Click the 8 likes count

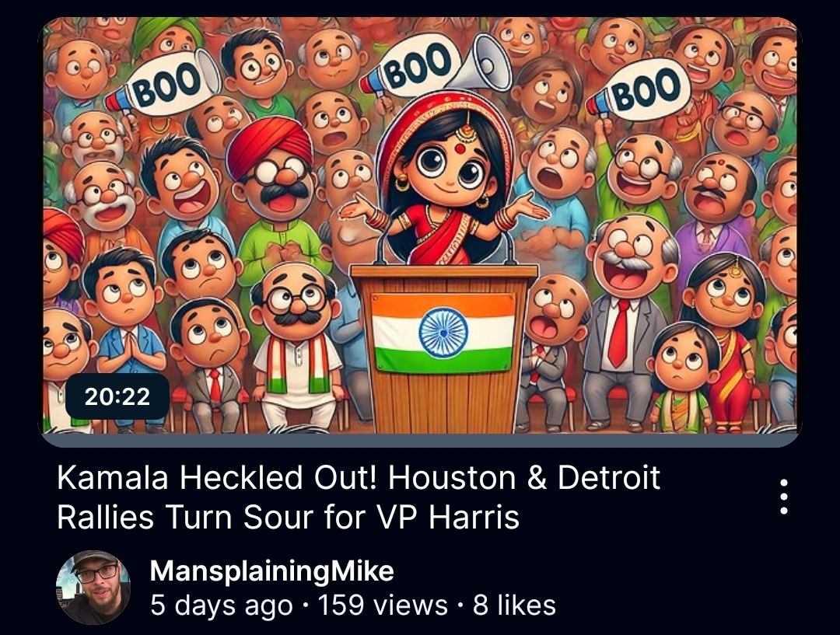coord(514,605)
